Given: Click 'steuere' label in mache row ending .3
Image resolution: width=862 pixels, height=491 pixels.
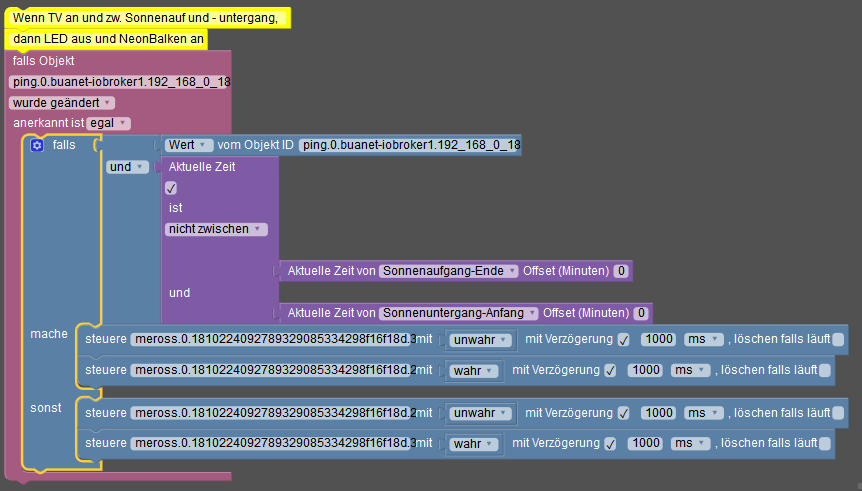Looking at the screenshot, I should (x=106, y=339).
